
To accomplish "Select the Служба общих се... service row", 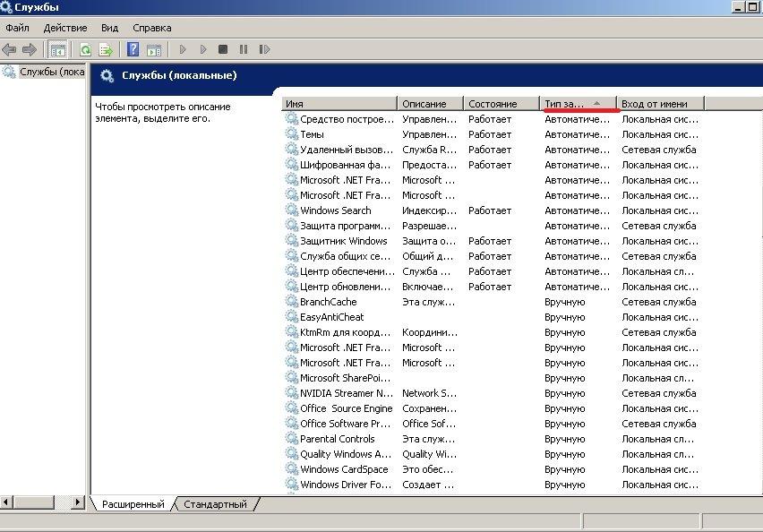I will coord(492,256).
